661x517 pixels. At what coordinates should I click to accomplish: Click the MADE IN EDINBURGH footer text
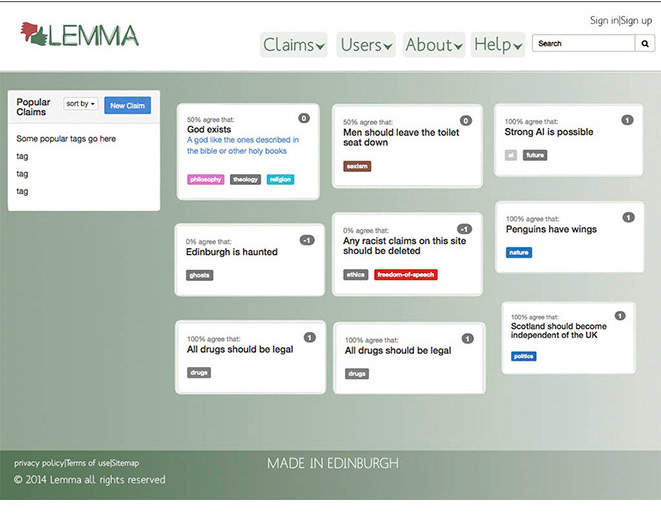click(x=333, y=463)
